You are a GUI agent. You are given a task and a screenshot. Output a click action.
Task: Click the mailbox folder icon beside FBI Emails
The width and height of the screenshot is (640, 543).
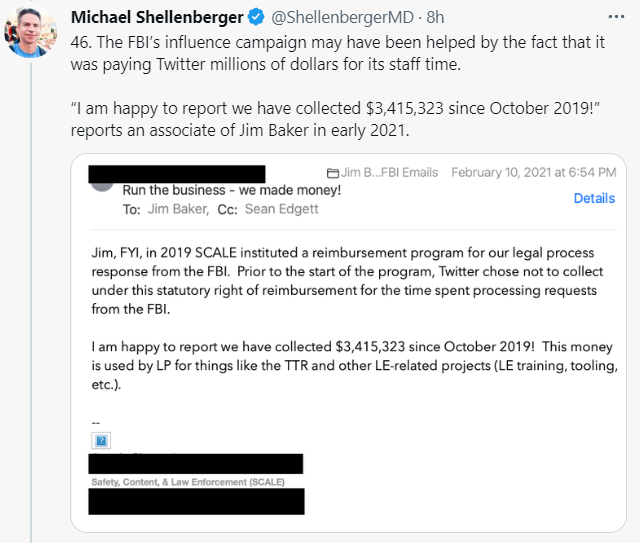[x=332, y=172]
